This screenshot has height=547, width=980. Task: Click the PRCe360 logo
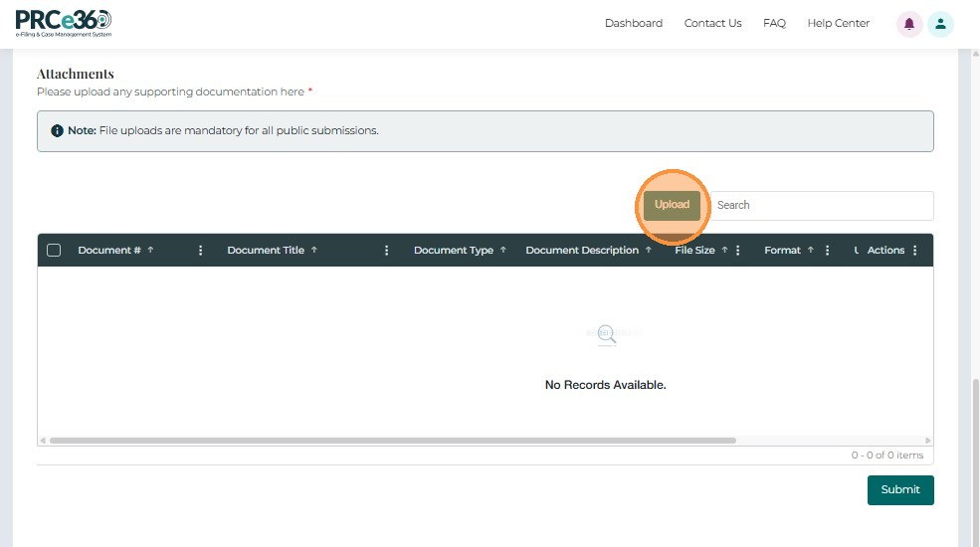(x=64, y=24)
